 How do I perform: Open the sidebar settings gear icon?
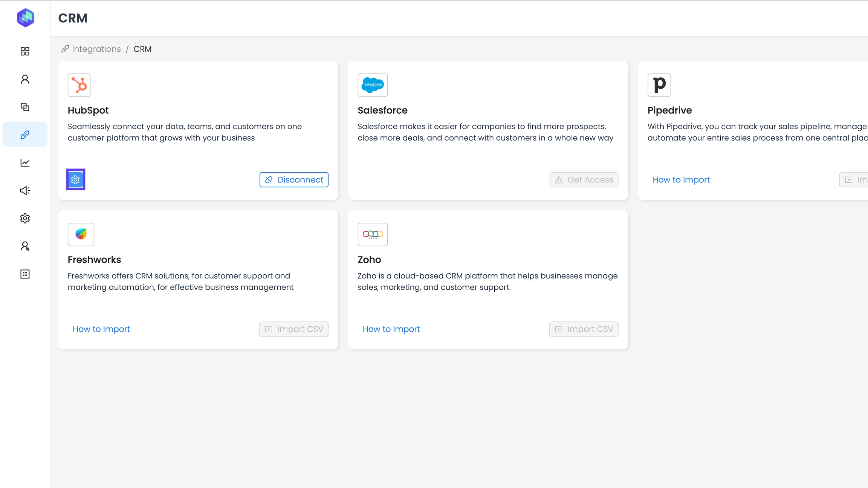coord(25,218)
